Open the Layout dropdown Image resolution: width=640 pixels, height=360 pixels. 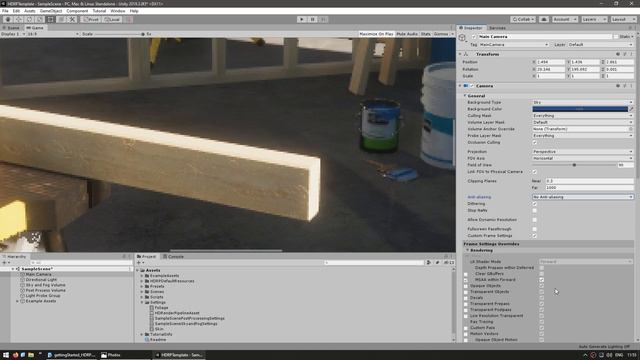[x=623, y=19]
